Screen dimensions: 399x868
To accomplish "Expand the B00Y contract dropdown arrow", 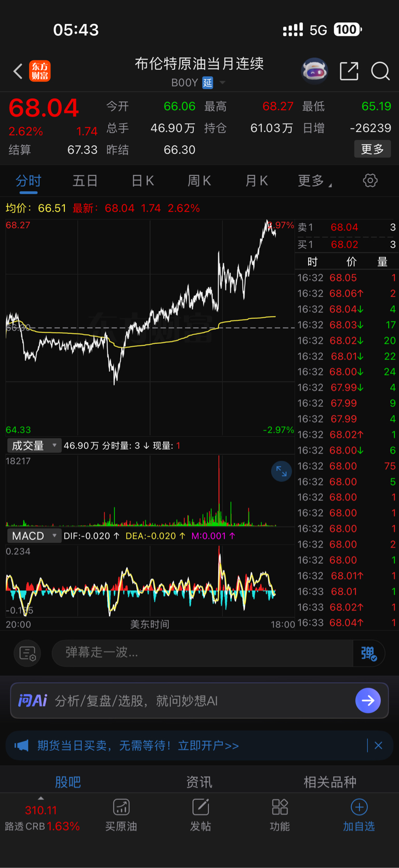I will 222,83.
